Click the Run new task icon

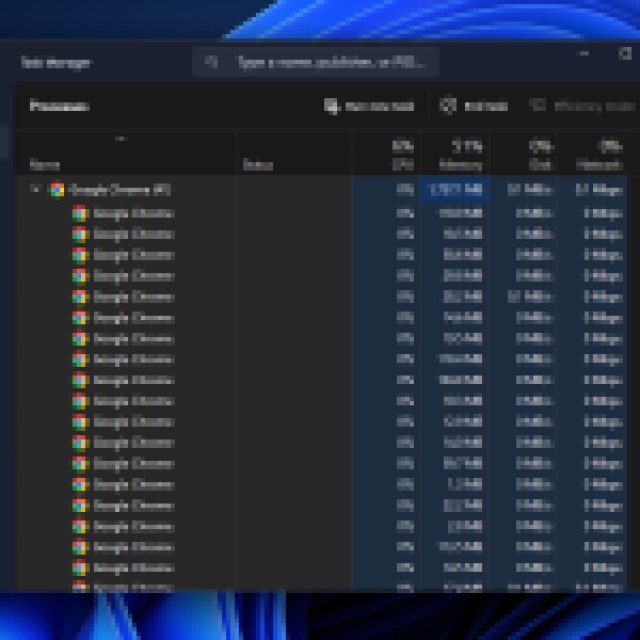(x=332, y=106)
